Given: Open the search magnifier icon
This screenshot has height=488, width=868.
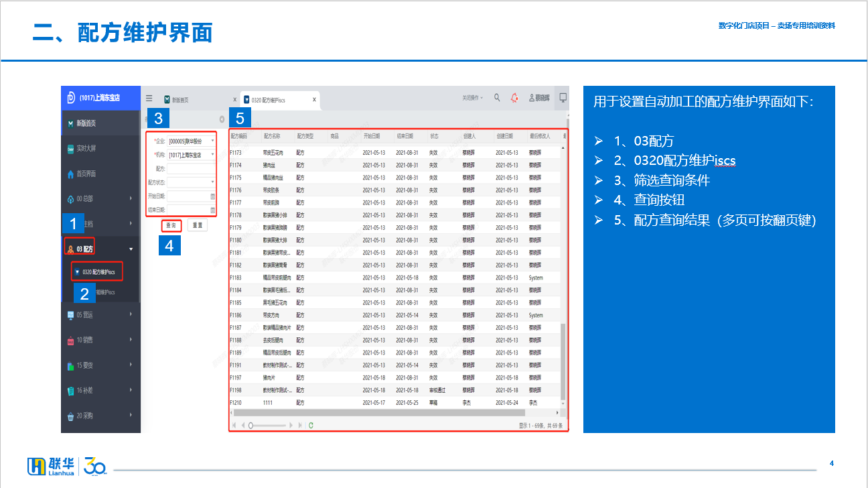Looking at the screenshot, I should 497,97.
